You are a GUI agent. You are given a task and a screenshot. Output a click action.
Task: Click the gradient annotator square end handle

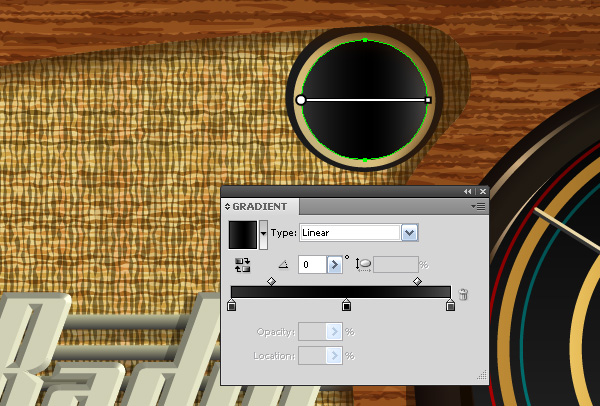pyautogui.click(x=429, y=100)
